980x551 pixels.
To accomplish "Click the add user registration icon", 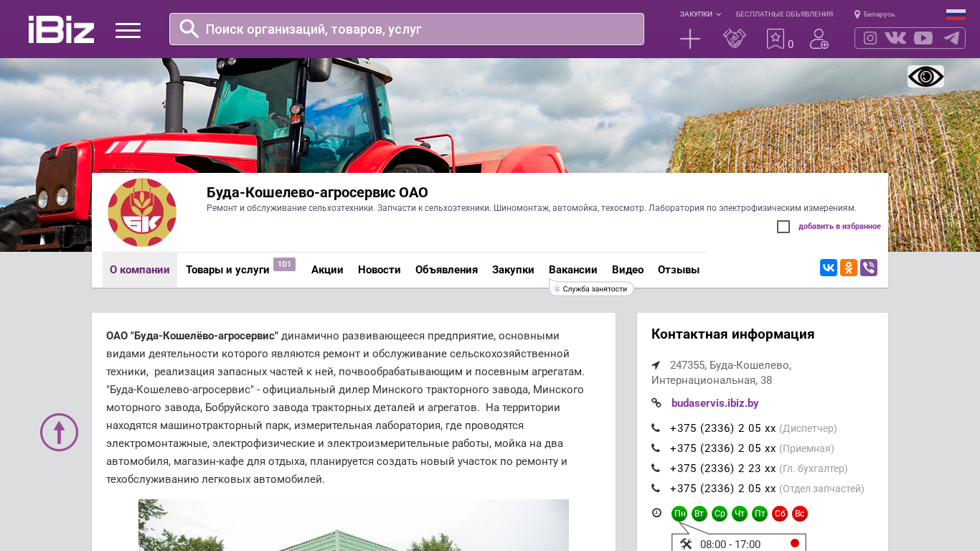I will click(x=819, y=39).
